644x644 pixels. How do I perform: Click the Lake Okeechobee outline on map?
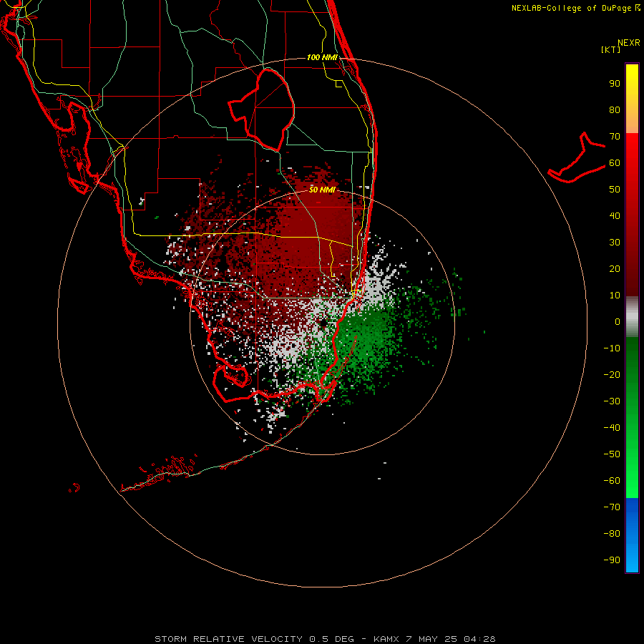262,109
